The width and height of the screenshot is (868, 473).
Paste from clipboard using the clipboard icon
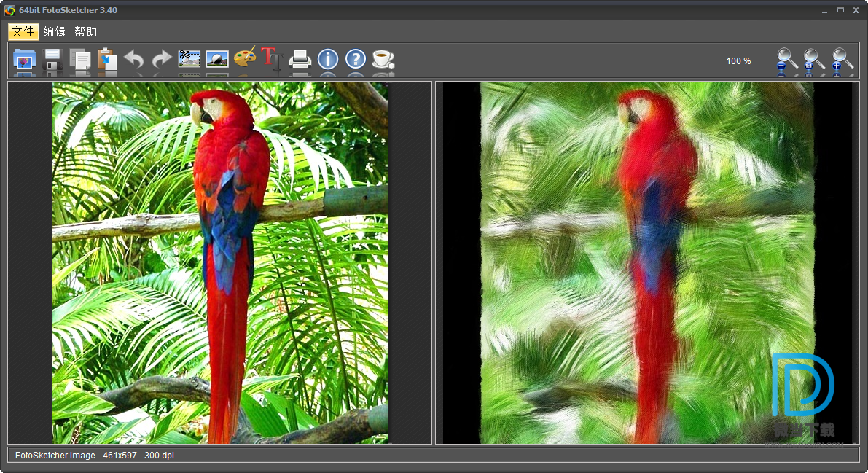pyautogui.click(x=107, y=60)
